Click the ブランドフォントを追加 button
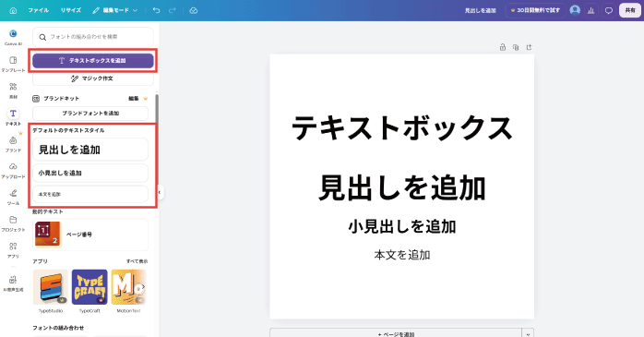644x337 pixels. 90,113
